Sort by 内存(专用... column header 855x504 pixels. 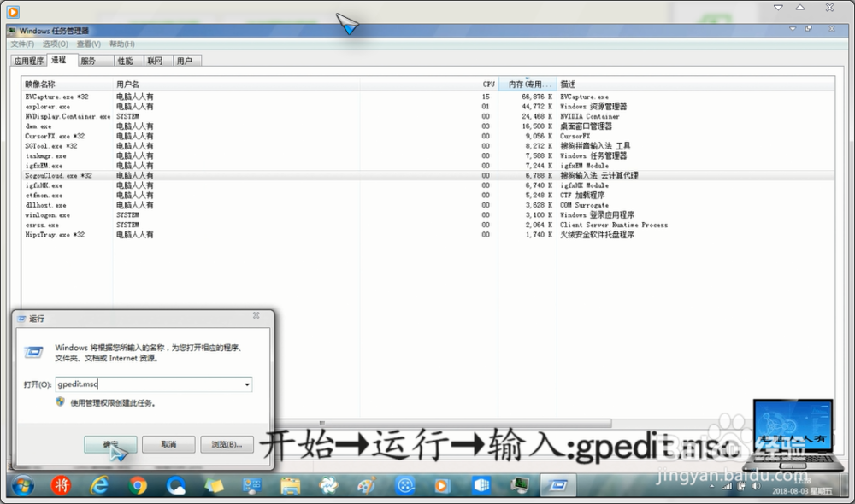click(x=528, y=85)
